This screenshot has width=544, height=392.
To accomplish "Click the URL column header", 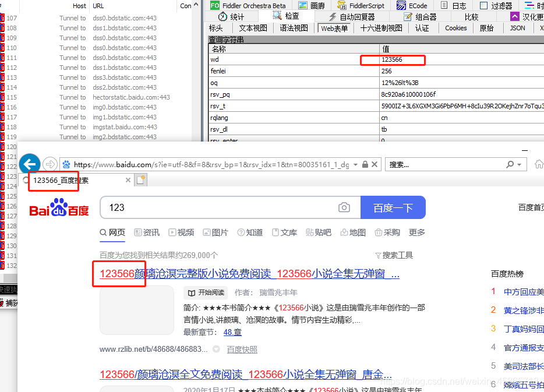I will pyautogui.click(x=98, y=6).
